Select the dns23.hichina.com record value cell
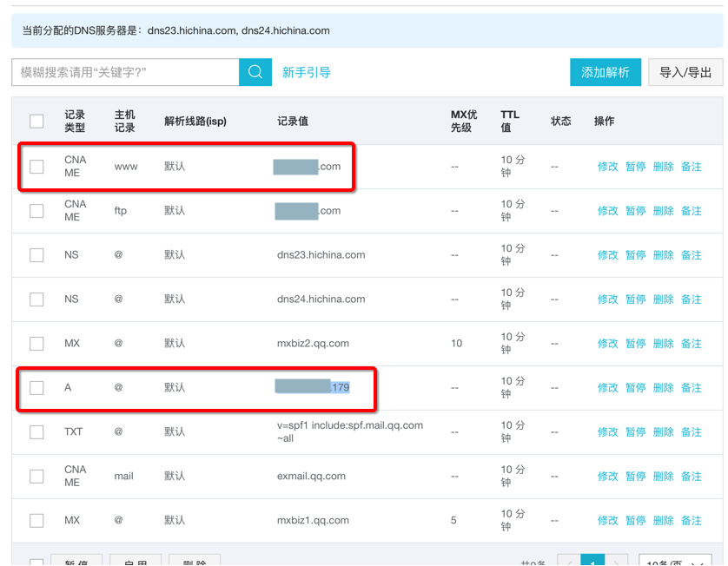Viewport: 728px width, 566px height. [321, 254]
